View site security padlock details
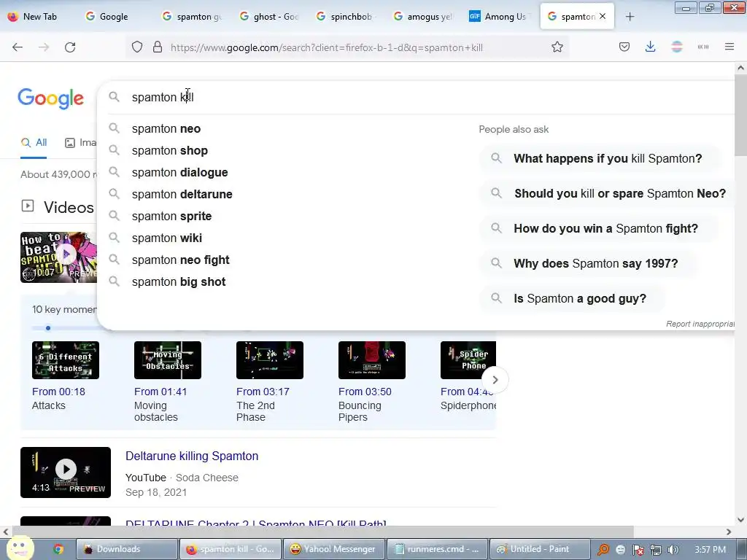Viewport: 747px width, 560px height. point(158,47)
